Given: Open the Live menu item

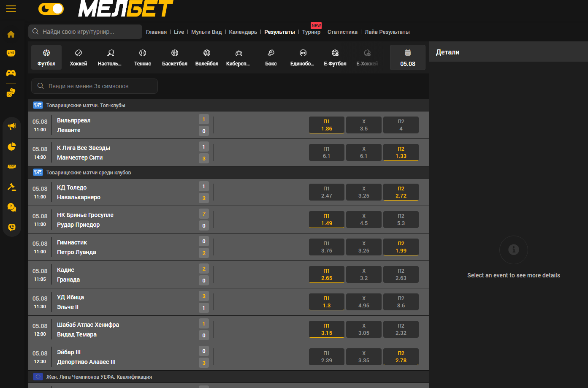Looking at the screenshot, I should 179,32.
